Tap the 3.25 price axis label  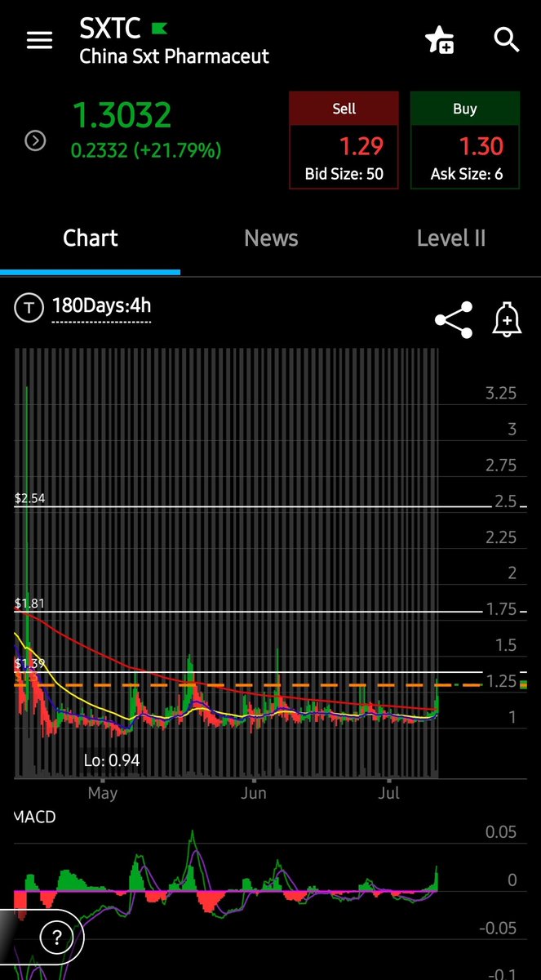point(501,393)
